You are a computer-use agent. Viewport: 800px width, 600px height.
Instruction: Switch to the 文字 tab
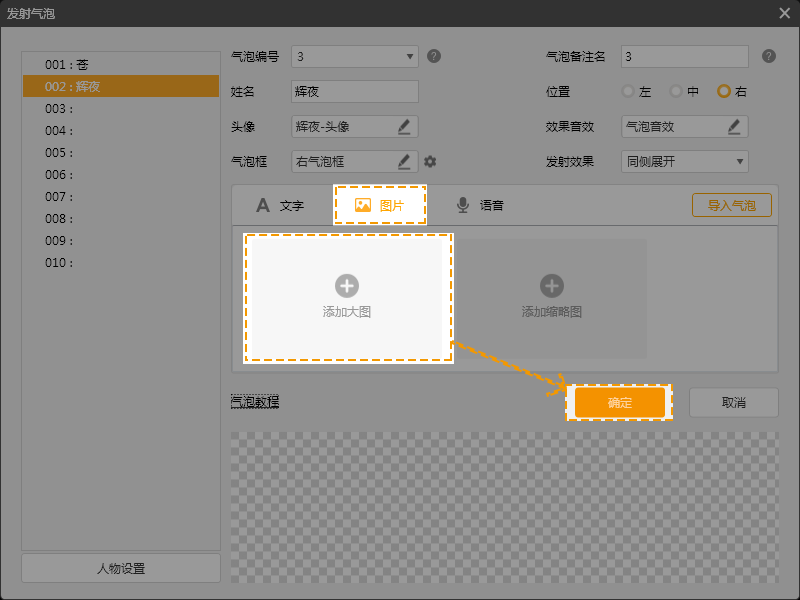tap(280, 205)
